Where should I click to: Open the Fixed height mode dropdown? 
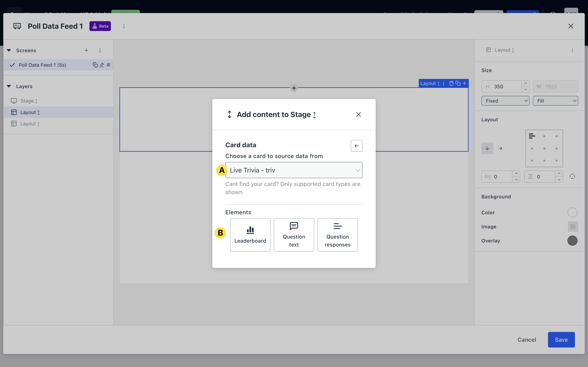tap(505, 101)
